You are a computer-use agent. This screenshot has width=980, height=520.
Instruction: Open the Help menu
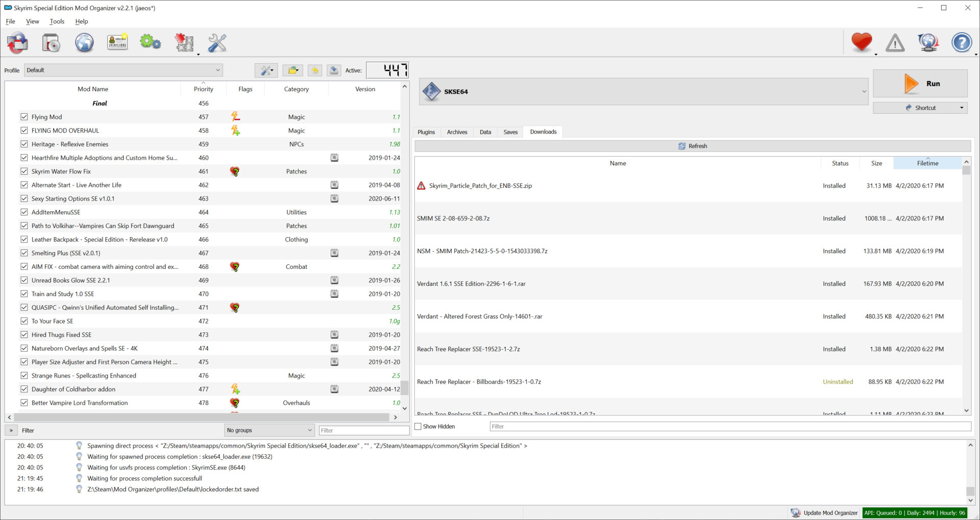coord(82,21)
